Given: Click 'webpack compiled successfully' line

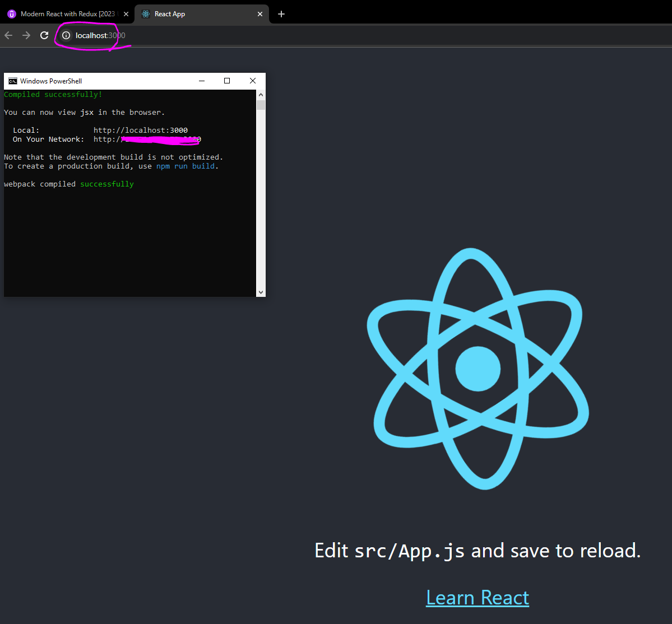Looking at the screenshot, I should [x=69, y=184].
